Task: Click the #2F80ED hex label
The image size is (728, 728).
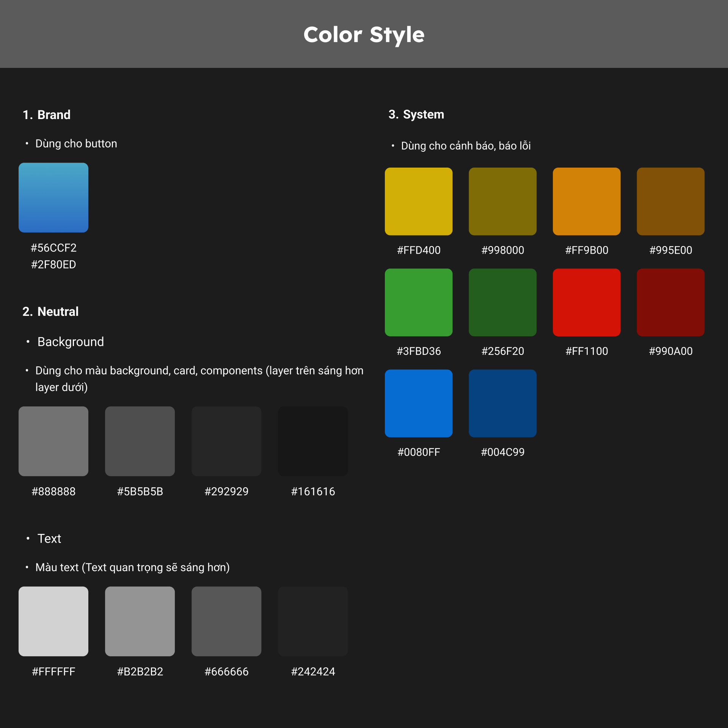Action: pyautogui.click(x=53, y=265)
